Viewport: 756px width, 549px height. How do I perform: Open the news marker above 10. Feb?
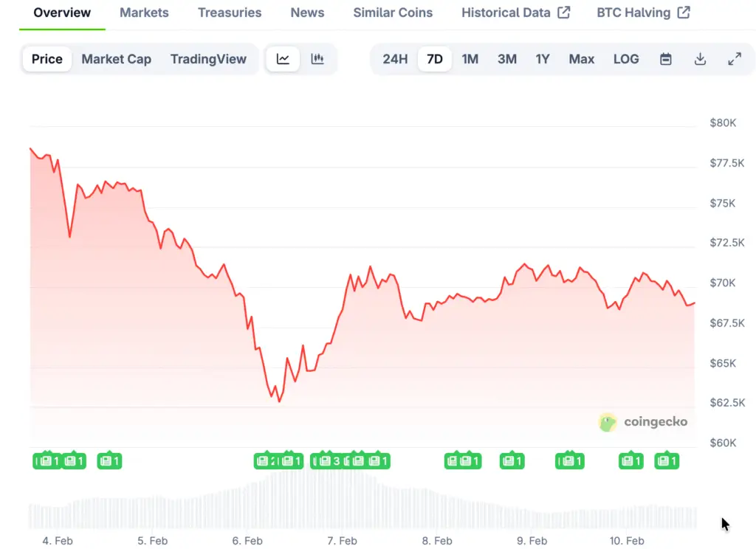630,461
